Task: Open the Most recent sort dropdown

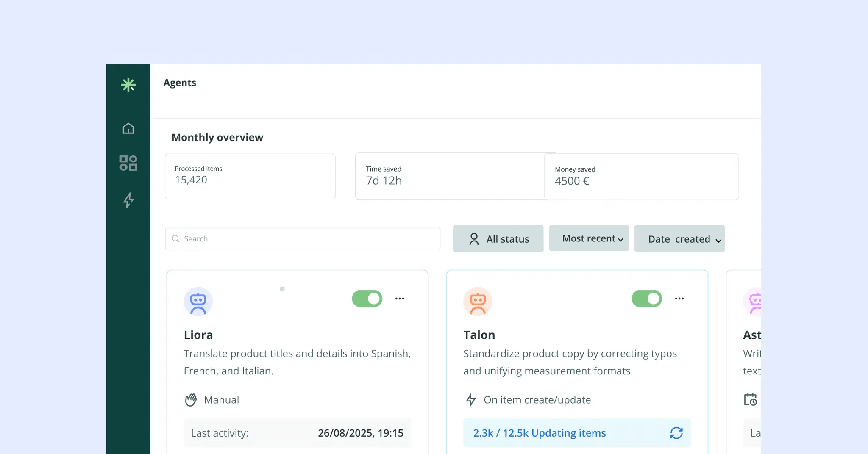Action: point(589,238)
